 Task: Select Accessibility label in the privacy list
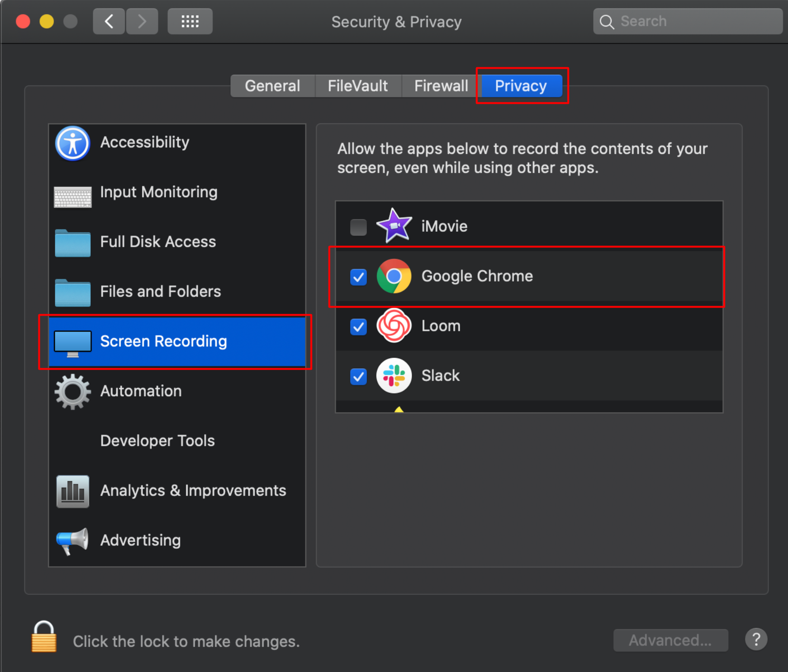click(x=145, y=142)
